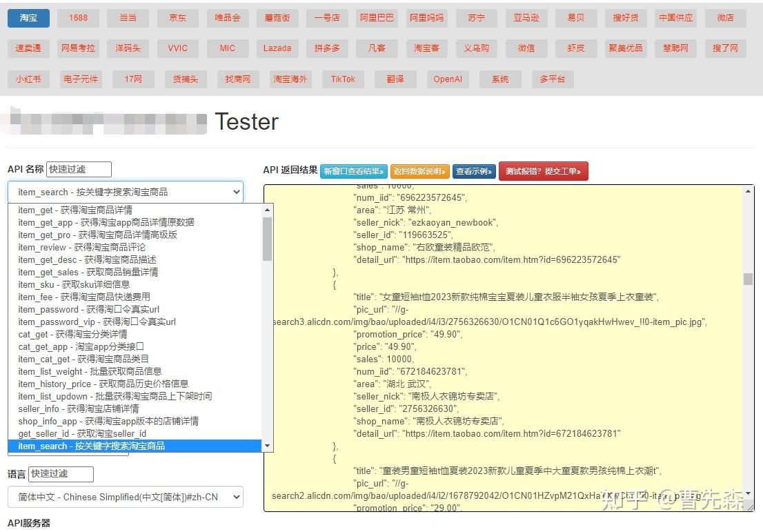Open the 小红书 link
The image size is (763, 532).
(29, 79)
